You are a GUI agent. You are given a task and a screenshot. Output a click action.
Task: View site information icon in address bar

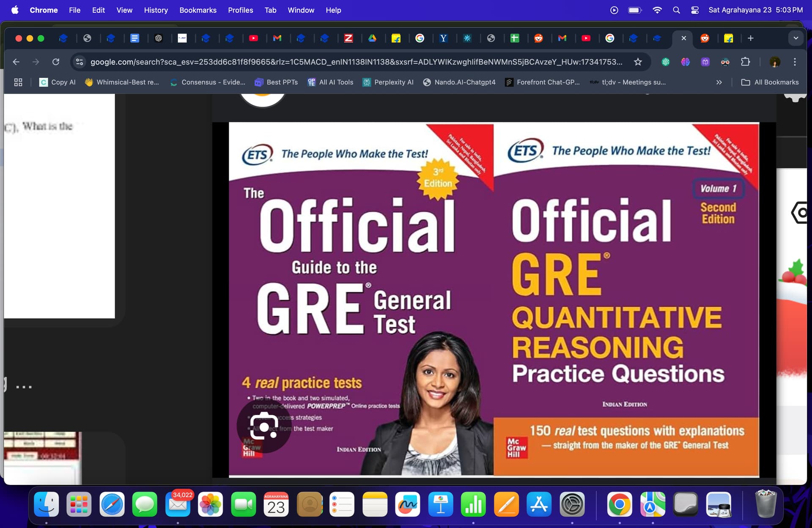(80, 62)
